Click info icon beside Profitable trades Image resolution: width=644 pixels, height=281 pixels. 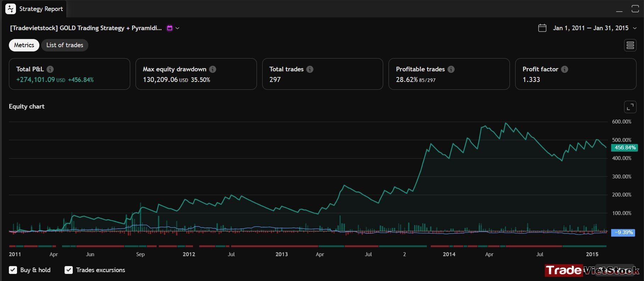pos(451,69)
